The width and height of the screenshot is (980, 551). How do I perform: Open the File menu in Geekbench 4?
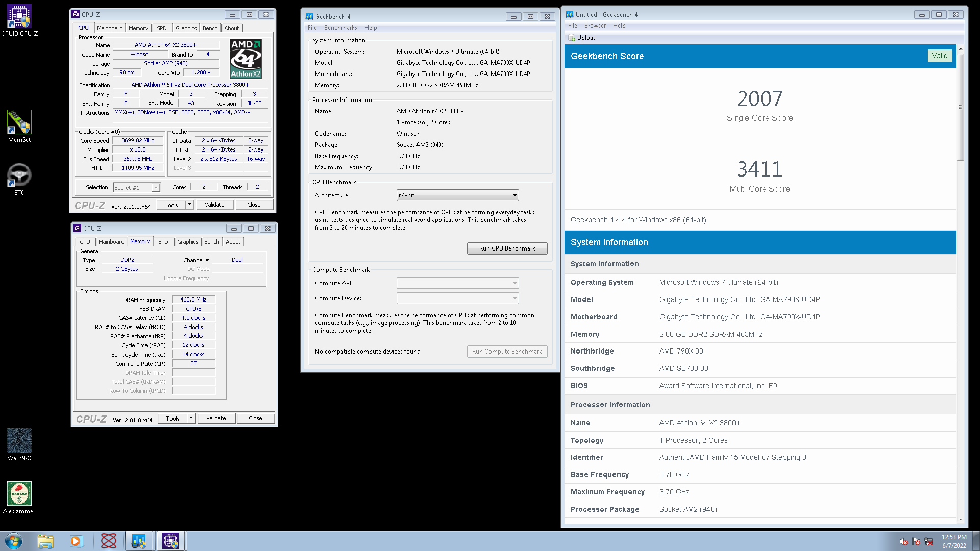click(x=312, y=28)
